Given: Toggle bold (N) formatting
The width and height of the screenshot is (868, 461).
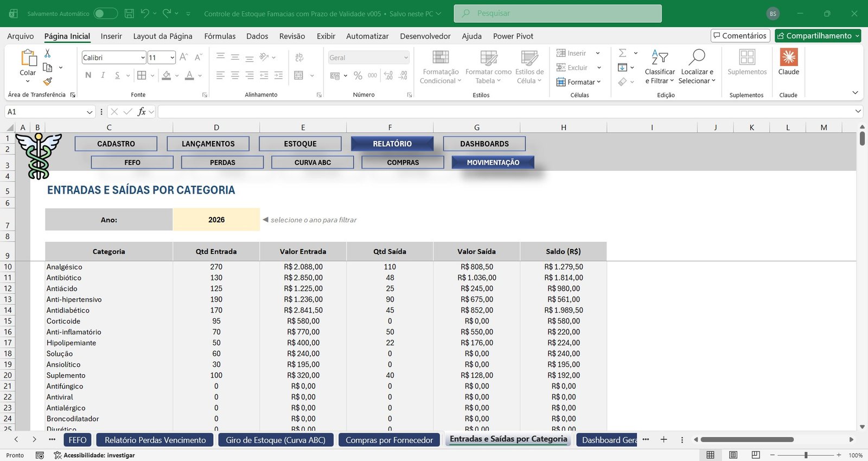Looking at the screenshot, I should click(x=88, y=75).
